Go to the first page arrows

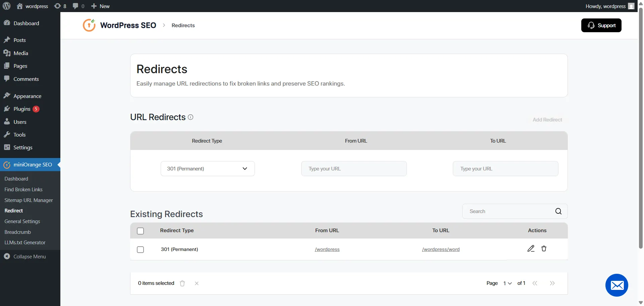tap(535, 283)
